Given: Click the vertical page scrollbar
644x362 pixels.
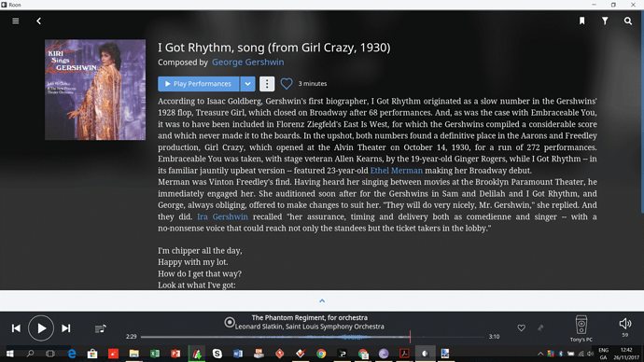Looking at the screenshot, I should (x=642, y=111).
